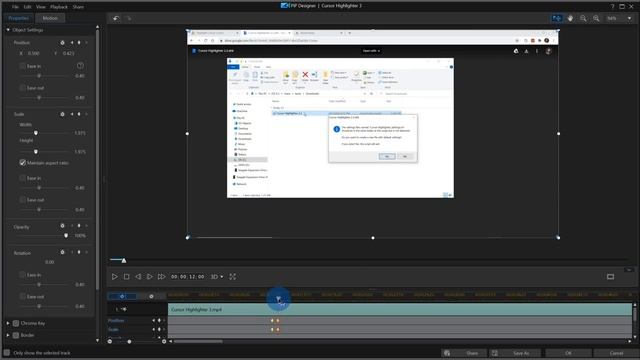The height and width of the screenshot is (360, 640).
Task: Open the View menu
Action: 41,7
